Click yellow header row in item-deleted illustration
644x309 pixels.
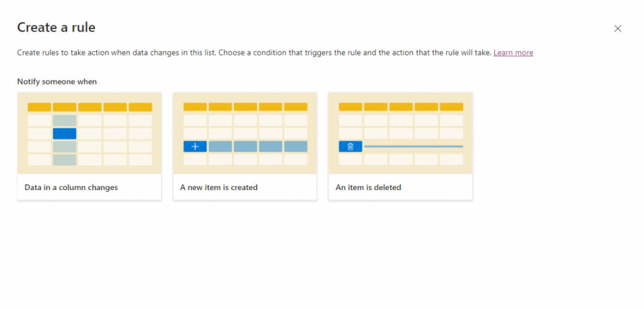point(401,107)
